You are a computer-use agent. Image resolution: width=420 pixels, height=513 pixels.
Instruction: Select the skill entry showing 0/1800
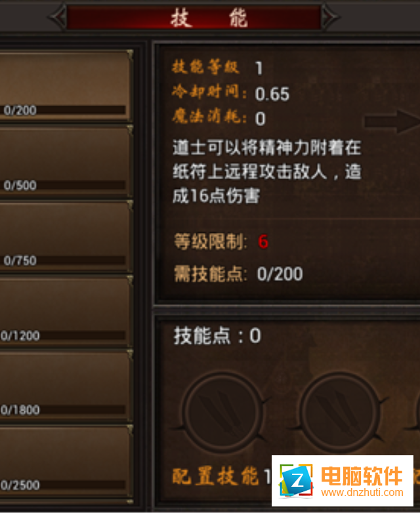pyautogui.click(x=66, y=386)
